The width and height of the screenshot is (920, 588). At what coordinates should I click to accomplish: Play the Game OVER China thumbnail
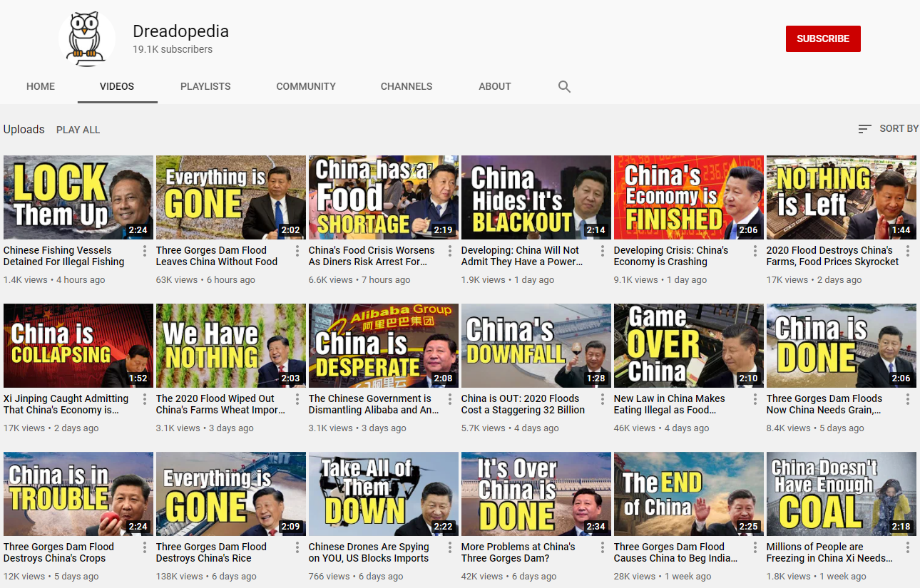[x=689, y=346]
